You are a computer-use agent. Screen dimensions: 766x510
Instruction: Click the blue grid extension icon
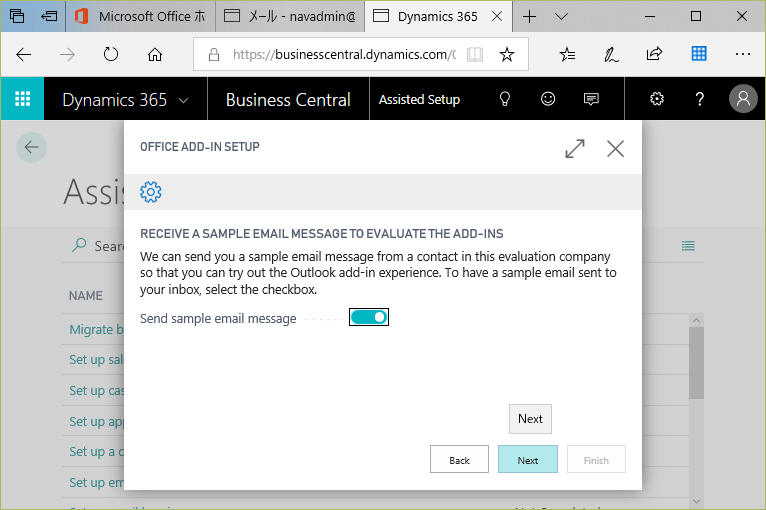pyautogui.click(x=699, y=53)
